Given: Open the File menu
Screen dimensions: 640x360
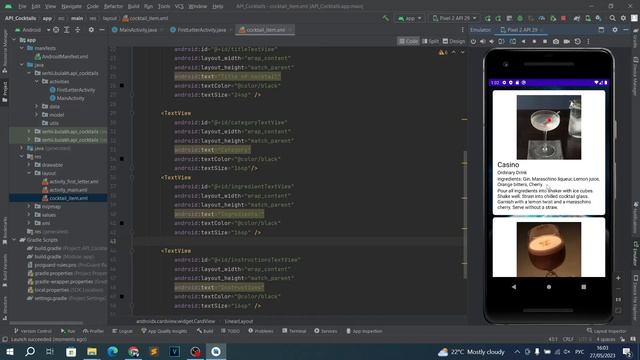Looking at the screenshot, I should [x=22, y=7].
